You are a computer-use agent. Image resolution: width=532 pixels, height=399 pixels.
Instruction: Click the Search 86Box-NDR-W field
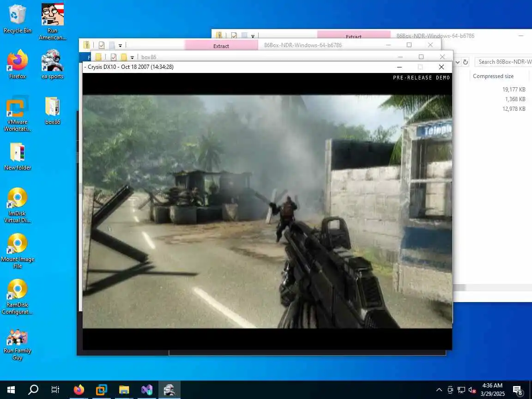(x=503, y=62)
